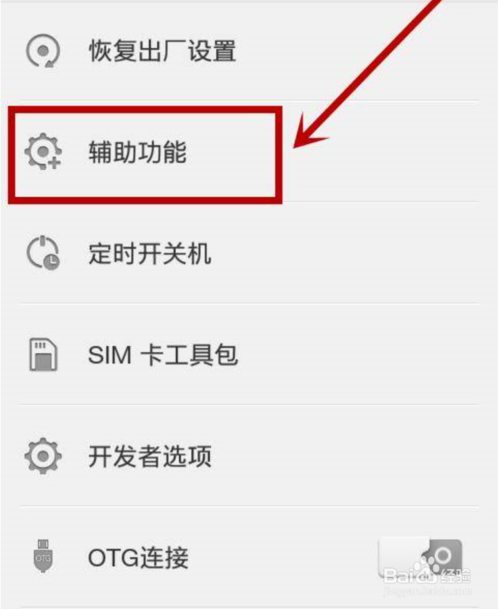Image resolution: width=500 pixels, height=609 pixels.
Task: Tap the gear-plus icon for 辅助功能
Action: point(43,152)
